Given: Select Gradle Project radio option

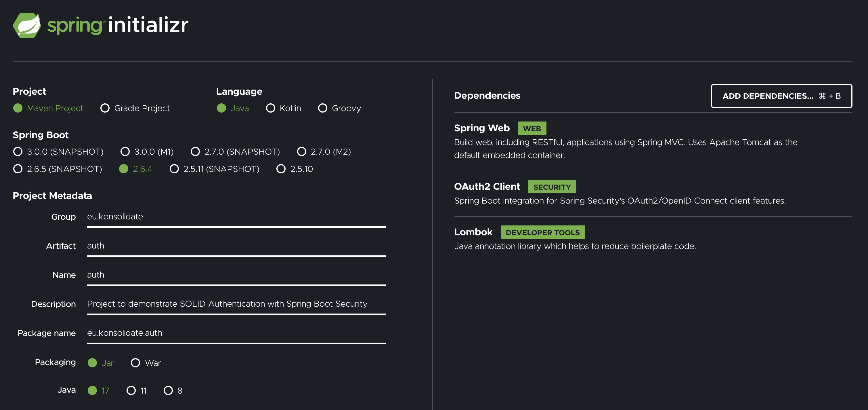Looking at the screenshot, I should pos(135,108).
